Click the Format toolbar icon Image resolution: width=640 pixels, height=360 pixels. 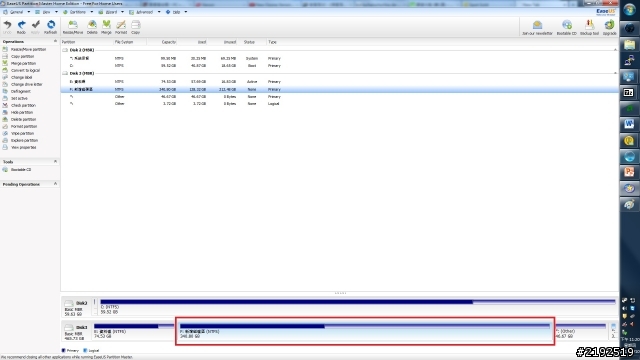121,25
